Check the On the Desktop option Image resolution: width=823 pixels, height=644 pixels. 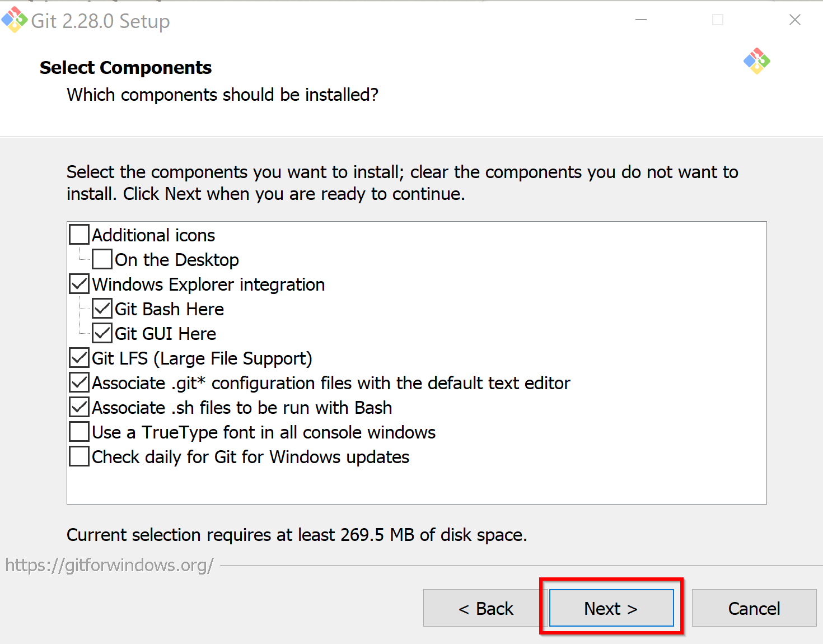click(x=102, y=259)
